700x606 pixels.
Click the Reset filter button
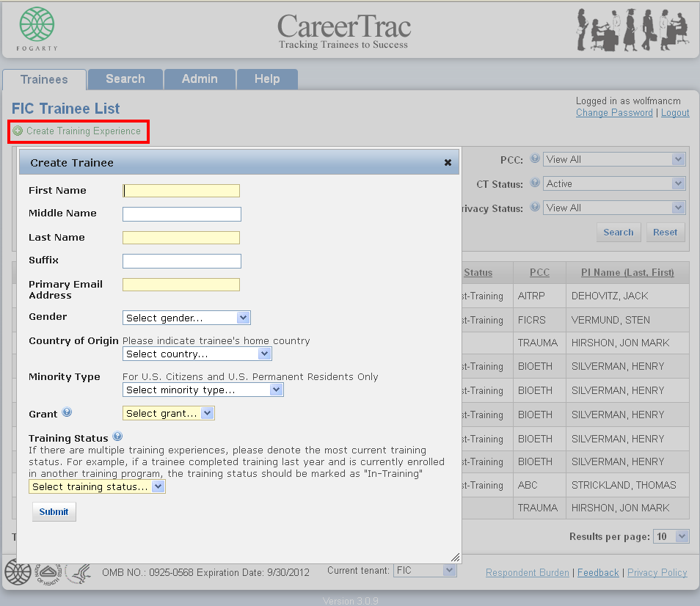point(666,233)
